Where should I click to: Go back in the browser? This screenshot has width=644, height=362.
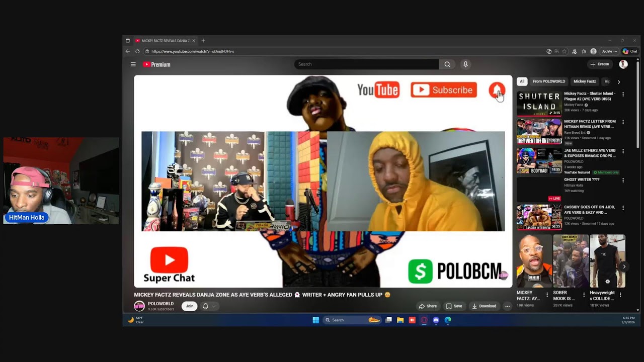128,51
